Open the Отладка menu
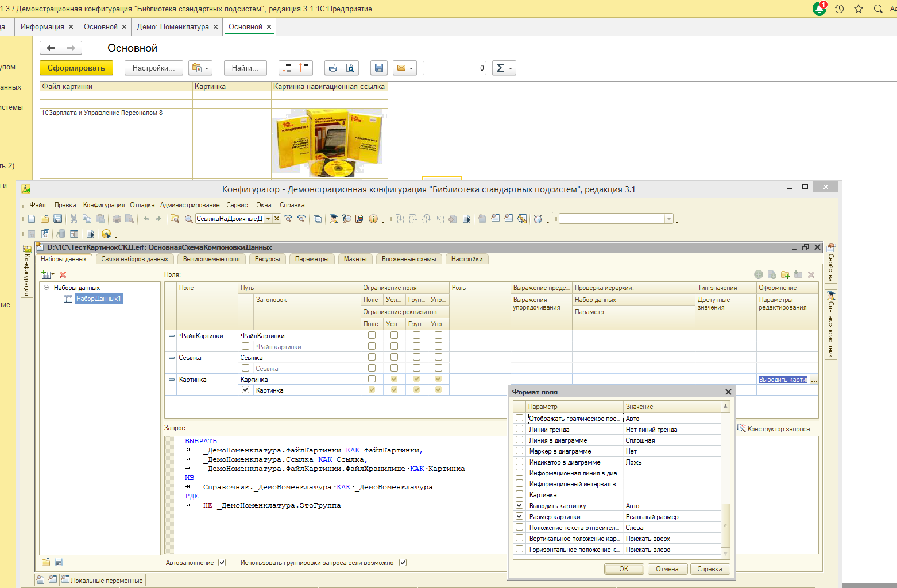This screenshot has height=588, width=897. coord(142,205)
